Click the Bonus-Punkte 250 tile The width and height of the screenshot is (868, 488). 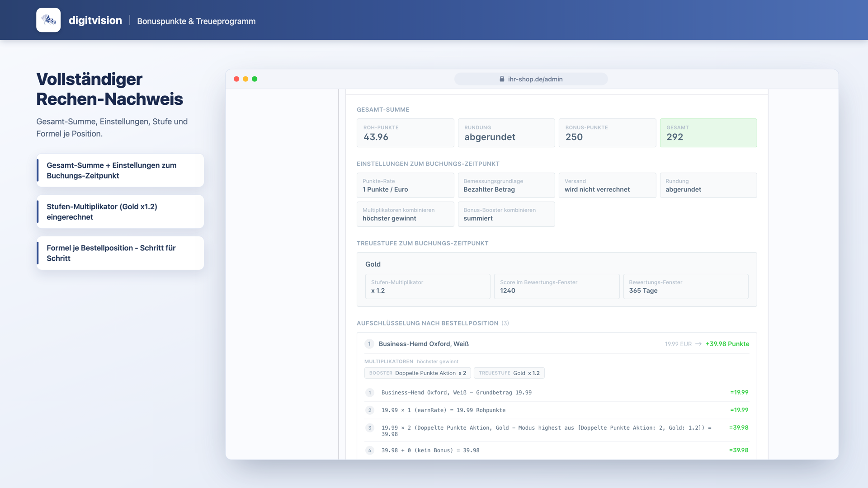click(x=607, y=133)
